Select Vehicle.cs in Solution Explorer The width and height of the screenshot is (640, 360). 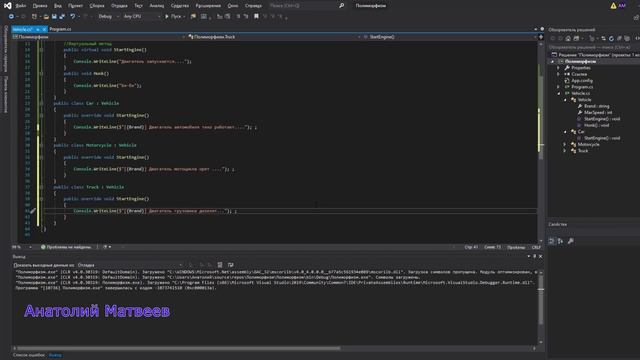[580, 93]
